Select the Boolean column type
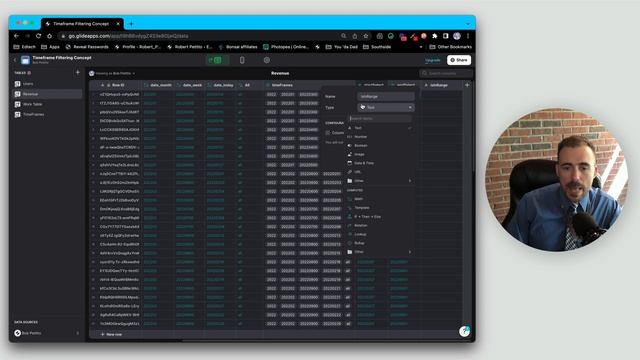This screenshot has height=360, width=640. (x=380, y=145)
